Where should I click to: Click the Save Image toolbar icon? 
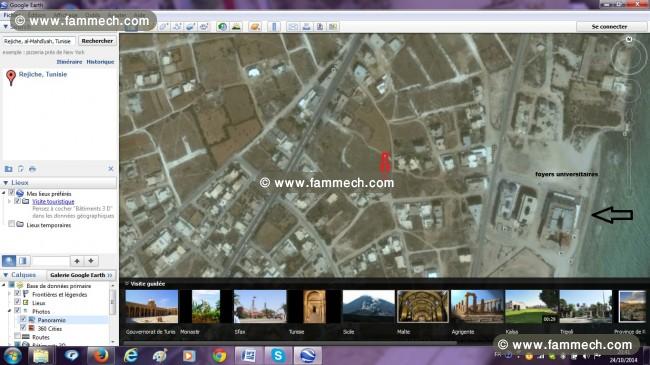coord(320,27)
